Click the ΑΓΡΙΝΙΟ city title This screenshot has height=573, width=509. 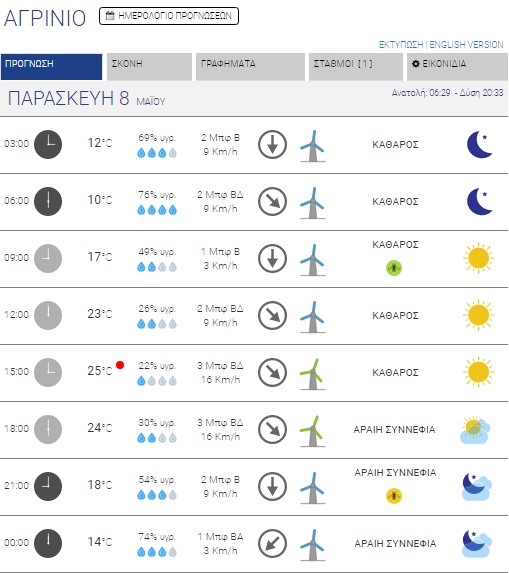45,18
